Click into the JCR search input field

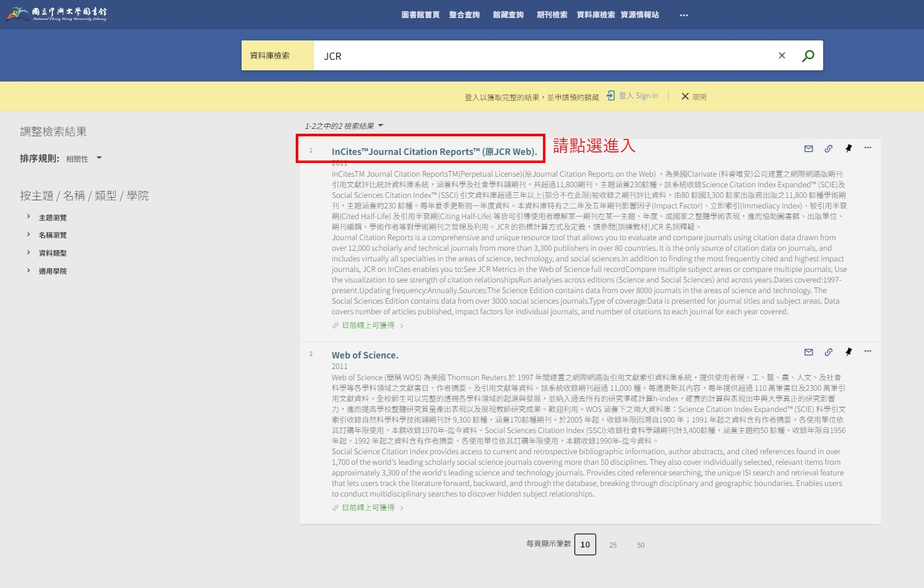542,55
